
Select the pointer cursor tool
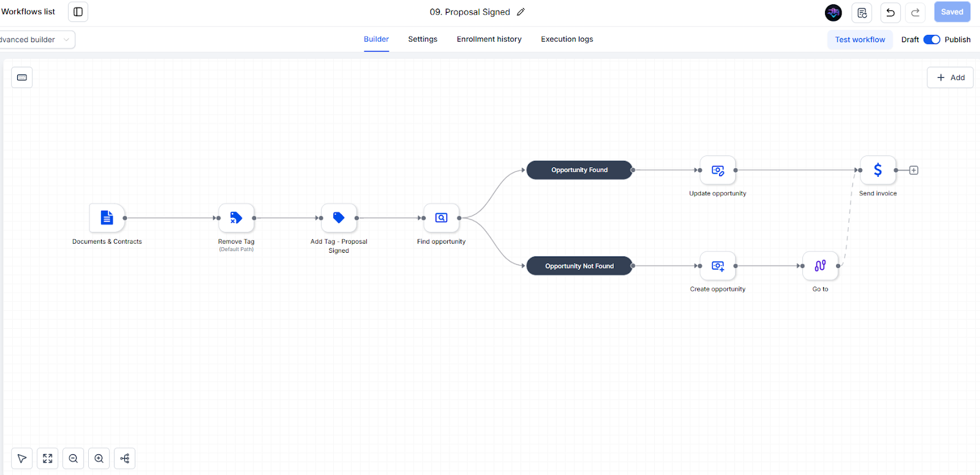(22, 458)
